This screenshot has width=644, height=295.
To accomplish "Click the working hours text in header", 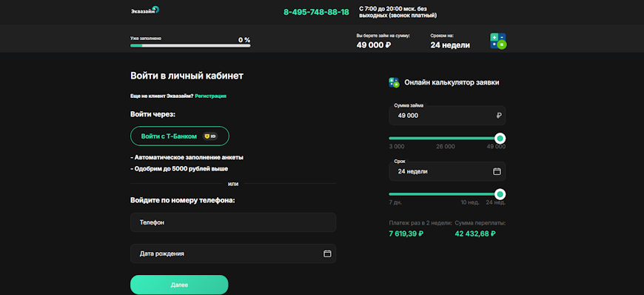I will pos(398,12).
